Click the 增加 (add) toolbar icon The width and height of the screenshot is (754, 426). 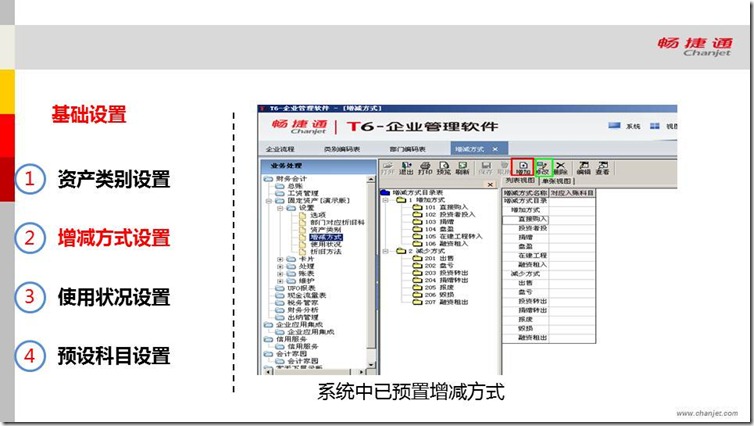click(523, 167)
